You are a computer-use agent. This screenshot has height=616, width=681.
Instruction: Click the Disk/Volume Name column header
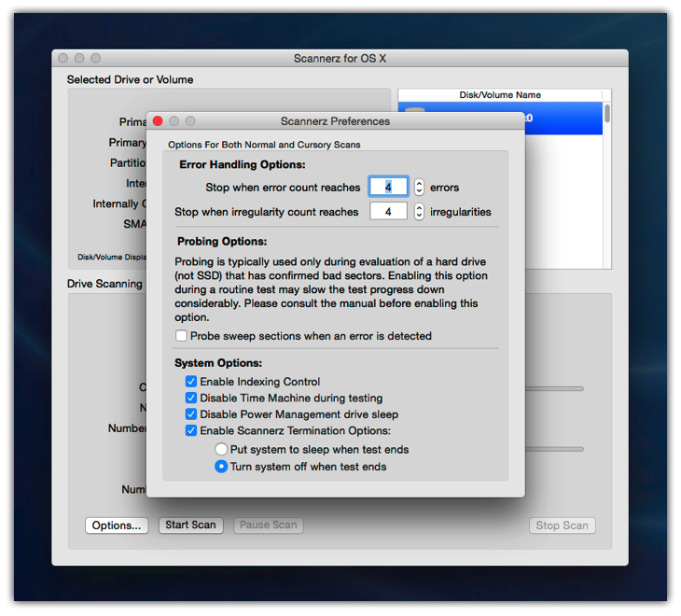(500, 94)
